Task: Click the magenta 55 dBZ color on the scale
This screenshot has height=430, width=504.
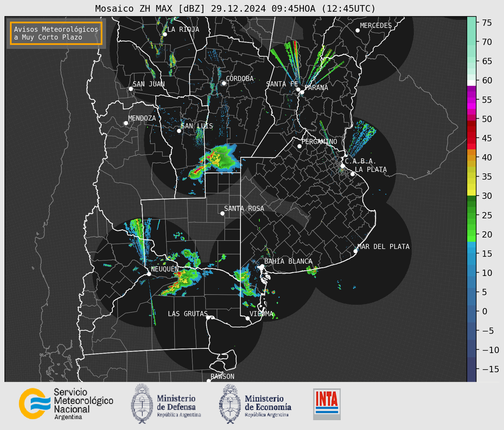Action: (x=471, y=100)
